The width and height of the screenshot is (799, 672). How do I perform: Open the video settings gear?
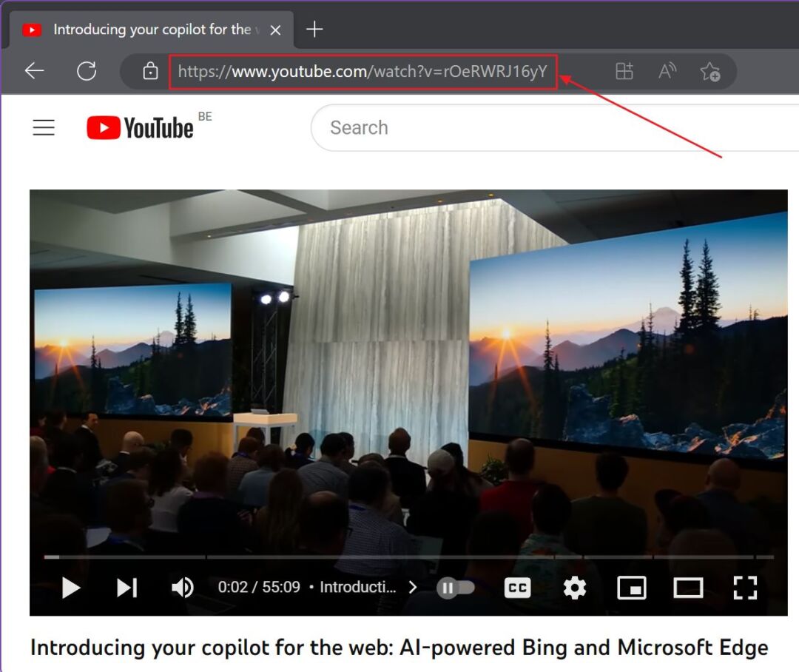coord(575,587)
